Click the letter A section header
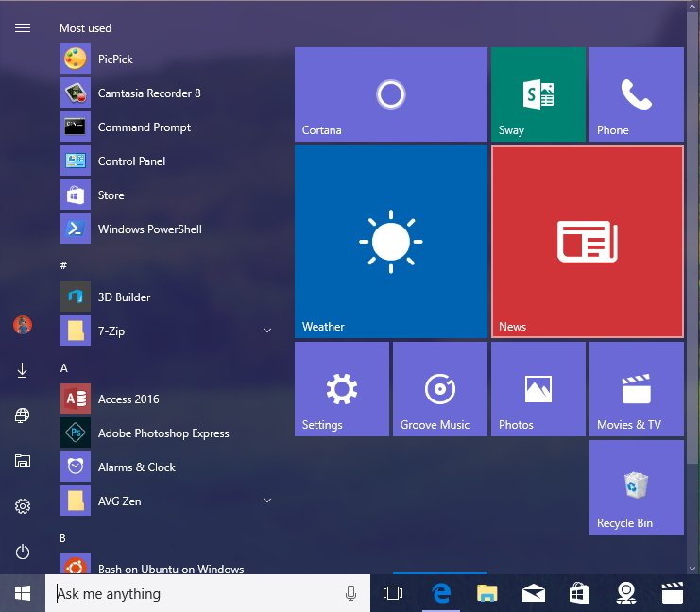Viewport: 700px width, 612px height. [64, 368]
